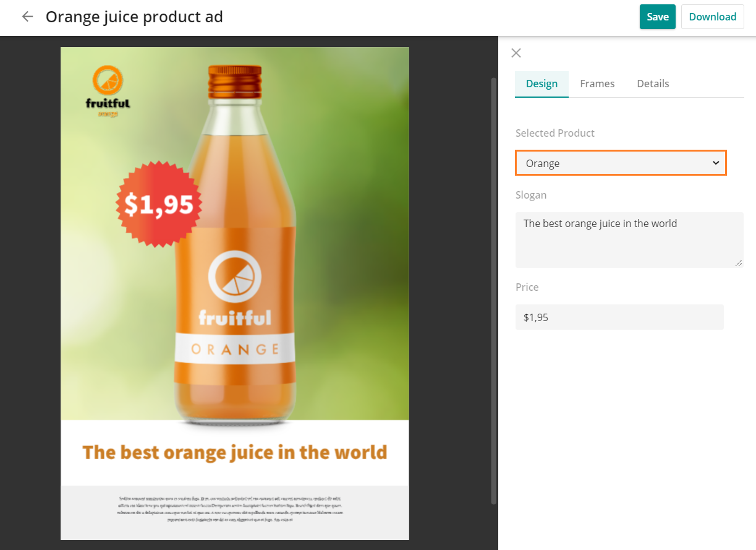This screenshot has width=756, height=550.
Task: Select the orange slogan headline on the ad
Action: coord(235,452)
